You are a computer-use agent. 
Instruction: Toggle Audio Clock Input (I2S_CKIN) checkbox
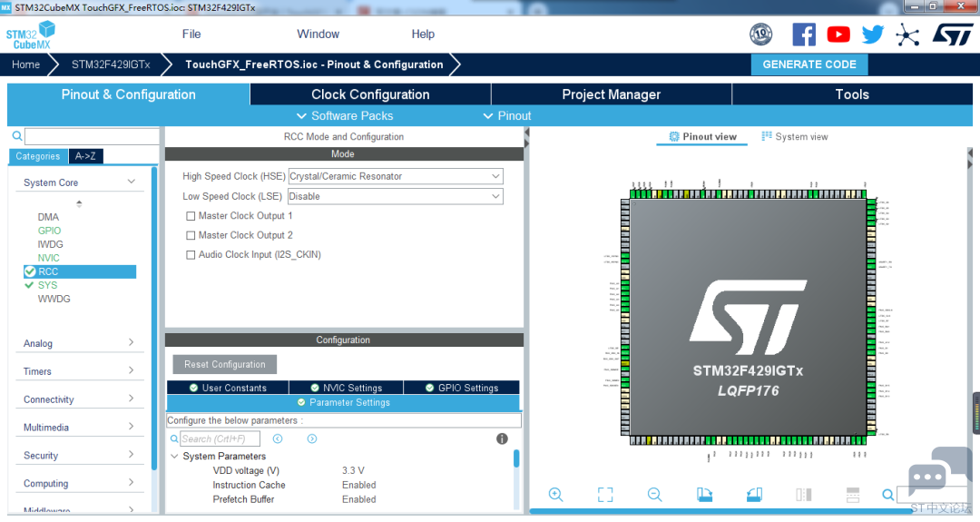[x=191, y=255]
